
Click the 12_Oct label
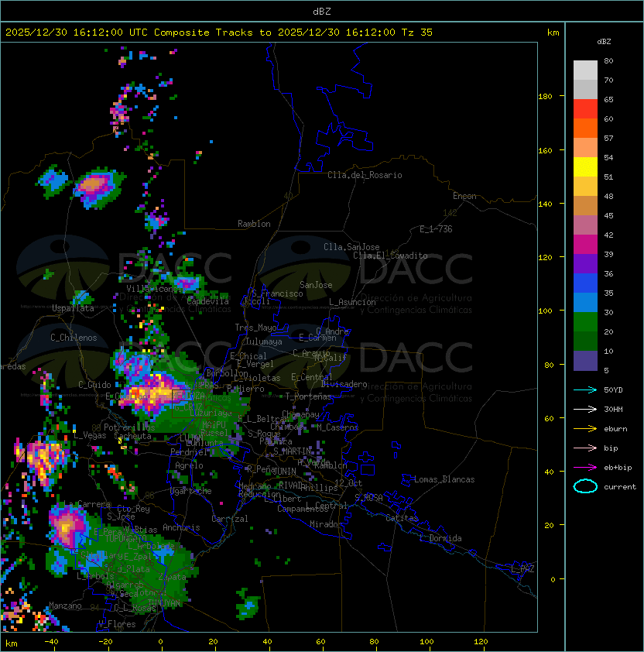[348, 483]
